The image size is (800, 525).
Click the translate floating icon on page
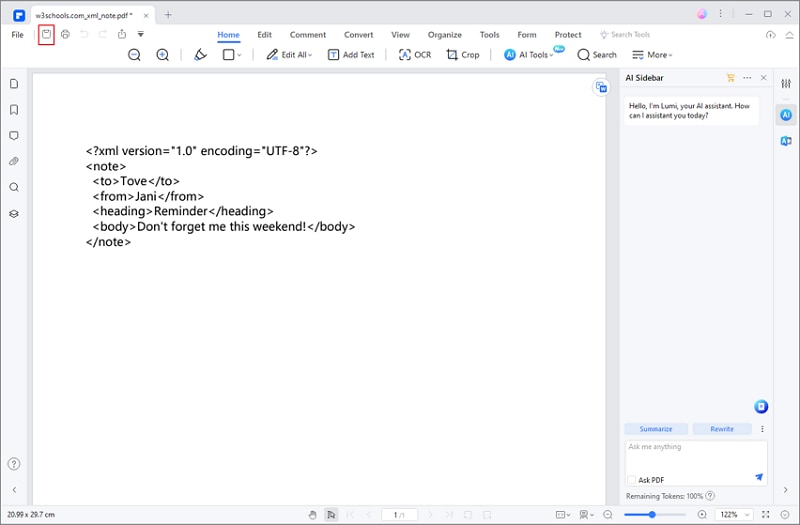[x=602, y=87]
